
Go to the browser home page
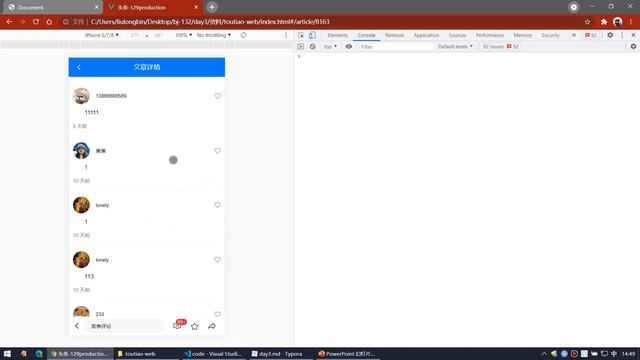[49, 22]
